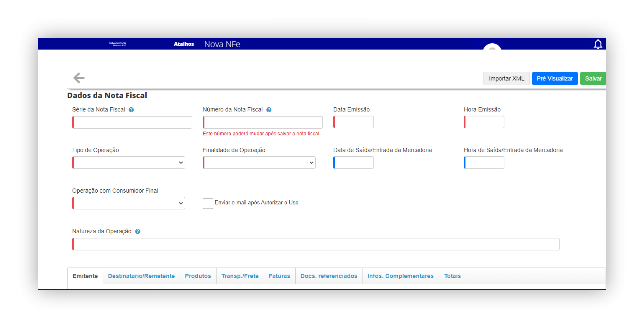This screenshot has height=328, width=644.
Task: Switch to Destinatario/Remetente tab
Action: click(141, 276)
